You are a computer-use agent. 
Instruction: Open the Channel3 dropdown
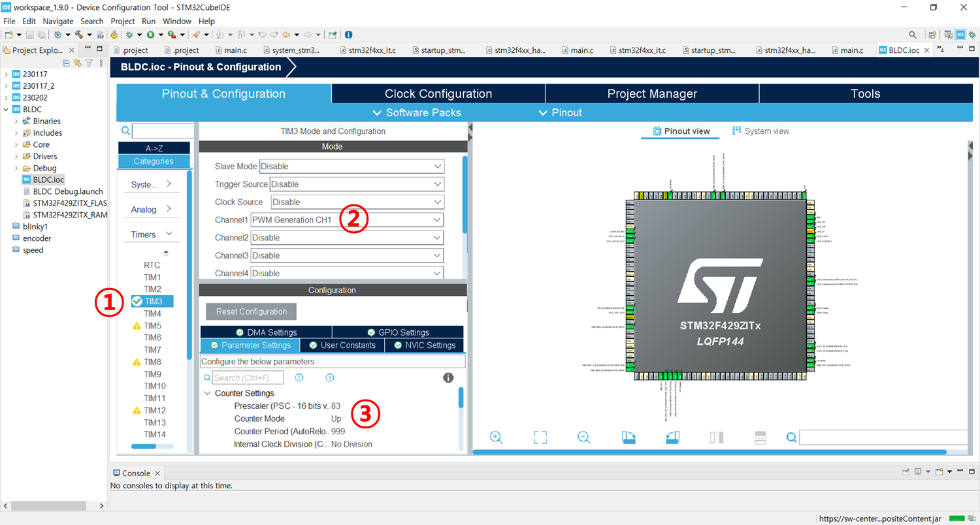click(x=347, y=255)
